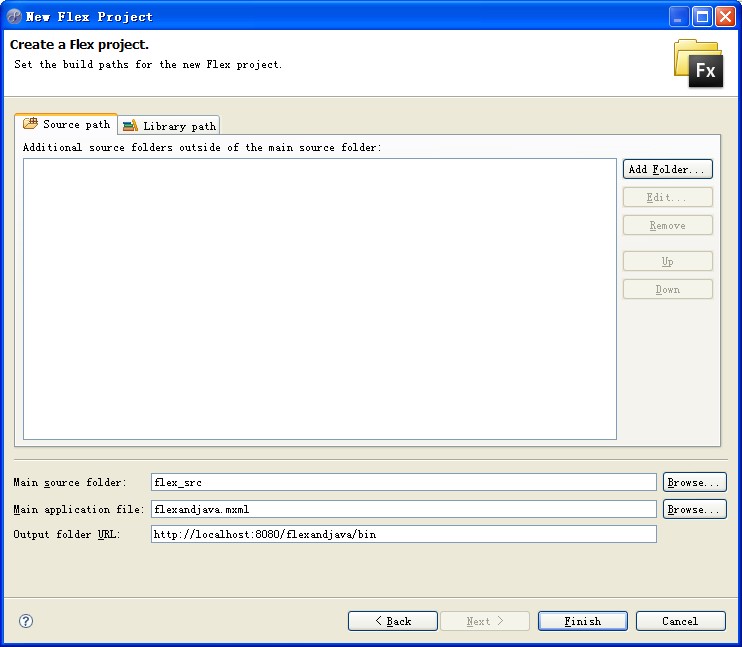Screen dimensions: 742x647
Task: Click Browse next to Main application file
Action: click(x=694, y=509)
